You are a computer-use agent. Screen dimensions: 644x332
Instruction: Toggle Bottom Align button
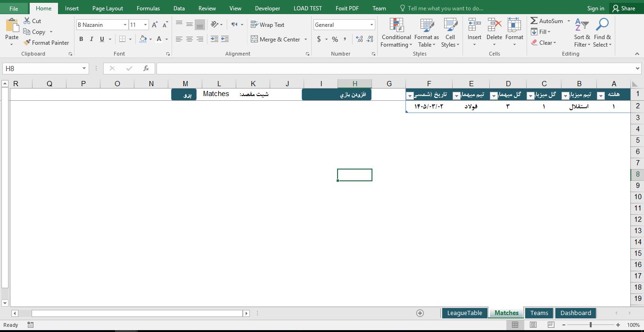tap(200, 24)
